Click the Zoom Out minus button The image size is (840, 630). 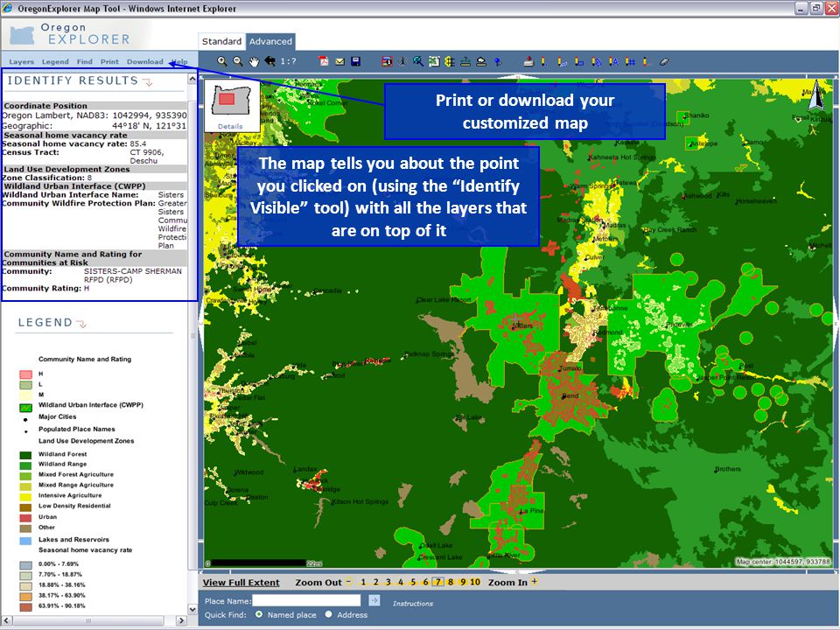pyautogui.click(x=349, y=582)
